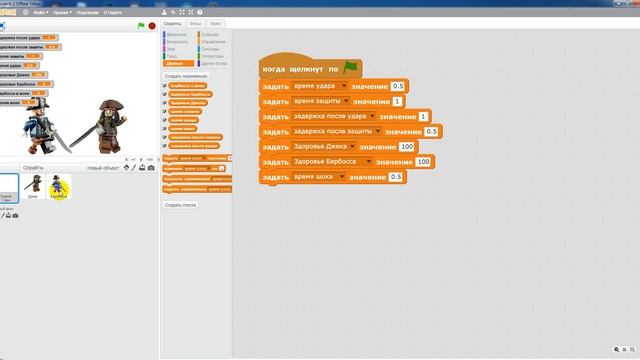The image size is (640, 360).
Task: Click the red stop button above the stage
Action: tap(152, 26)
